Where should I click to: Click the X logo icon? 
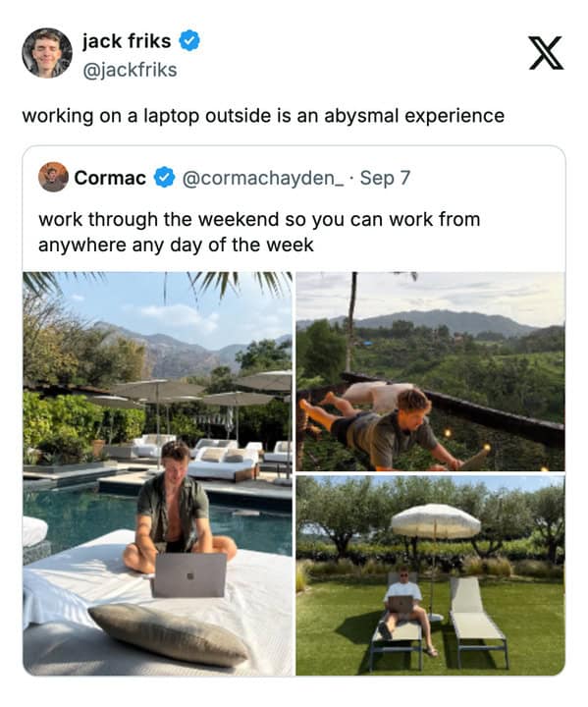(x=546, y=53)
